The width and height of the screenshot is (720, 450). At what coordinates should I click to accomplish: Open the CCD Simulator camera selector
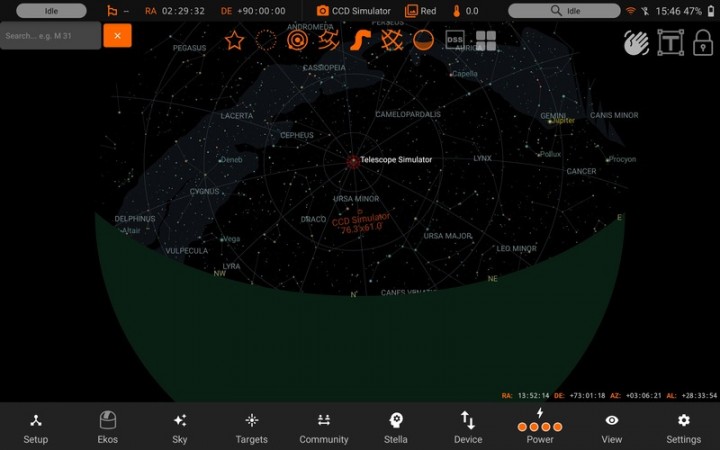click(x=353, y=11)
